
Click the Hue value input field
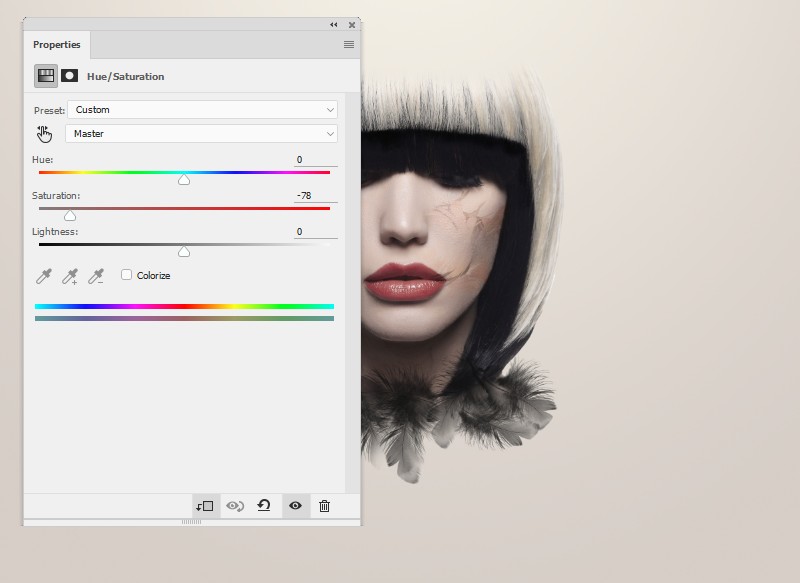(314, 160)
